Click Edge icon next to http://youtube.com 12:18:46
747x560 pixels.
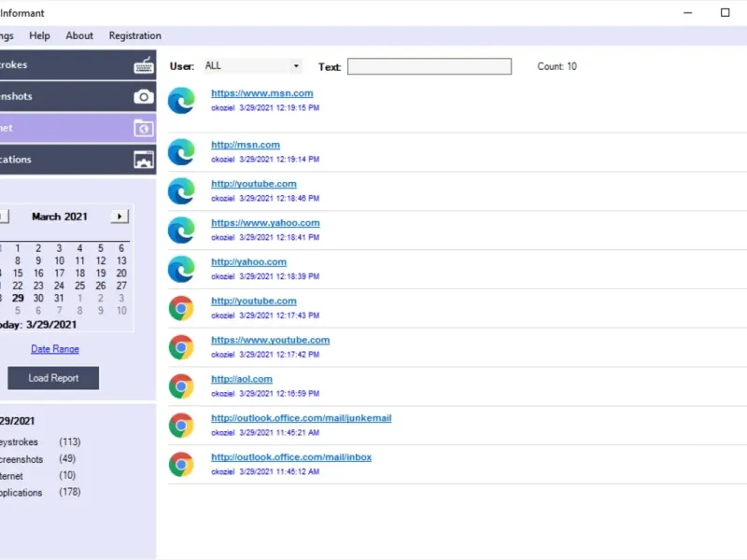coord(181,191)
